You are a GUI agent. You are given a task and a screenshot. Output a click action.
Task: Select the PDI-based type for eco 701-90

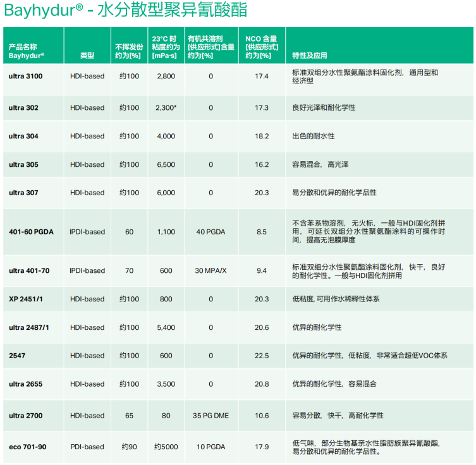click(x=87, y=447)
